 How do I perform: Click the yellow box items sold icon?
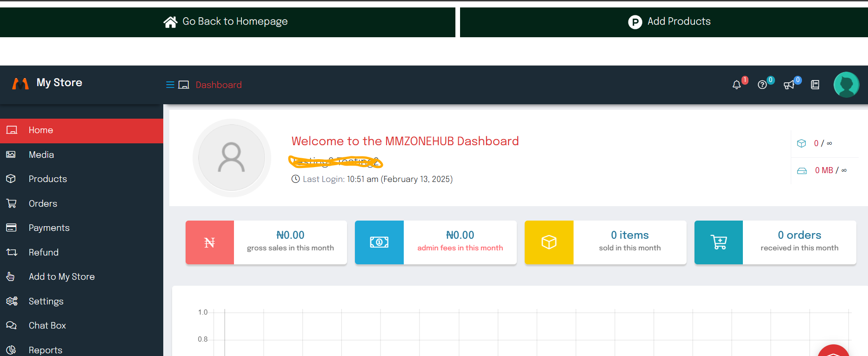tap(549, 242)
